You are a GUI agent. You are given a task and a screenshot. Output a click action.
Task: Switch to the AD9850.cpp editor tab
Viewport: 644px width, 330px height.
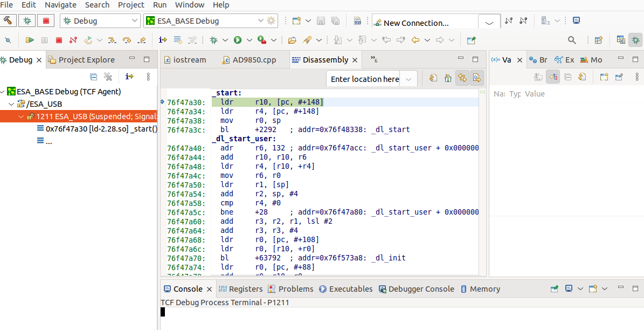point(250,60)
